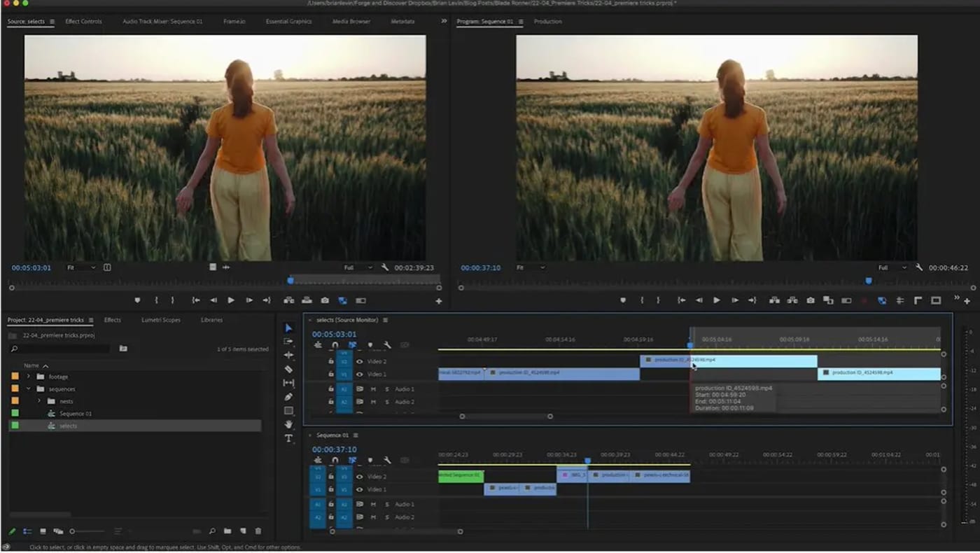Image resolution: width=980 pixels, height=553 pixels.
Task: Open Sequence 01 in the Project panel
Action: point(75,414)
